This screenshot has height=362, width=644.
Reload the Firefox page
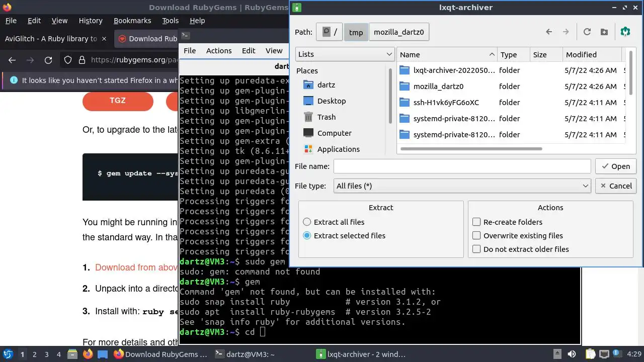[48, 60]
